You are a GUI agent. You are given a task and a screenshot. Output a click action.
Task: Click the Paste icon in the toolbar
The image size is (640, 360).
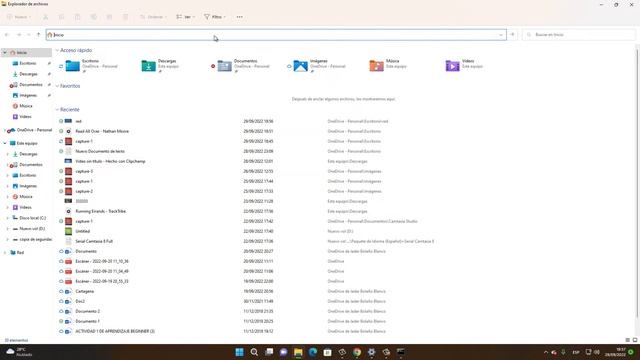pos(78,17)
